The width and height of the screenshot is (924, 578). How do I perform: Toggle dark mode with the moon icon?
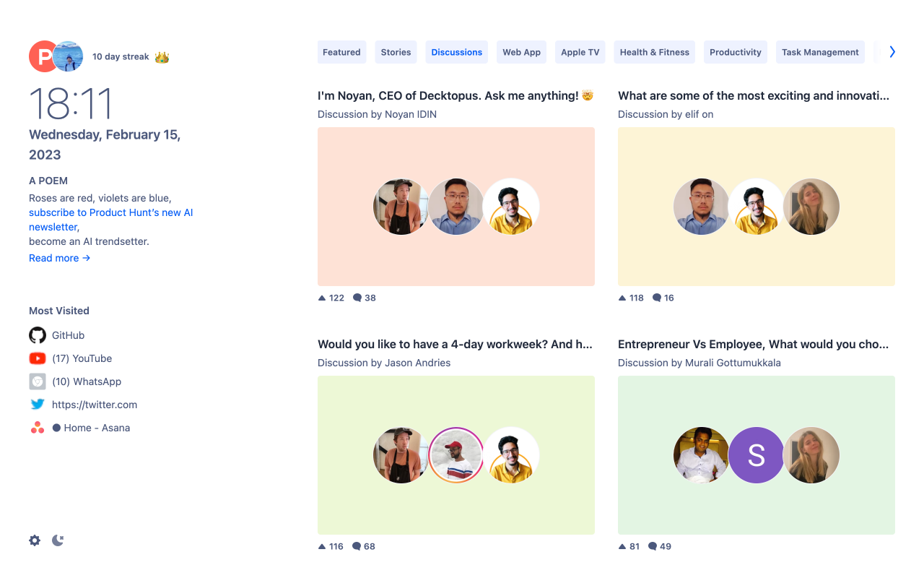pos(58,540)
